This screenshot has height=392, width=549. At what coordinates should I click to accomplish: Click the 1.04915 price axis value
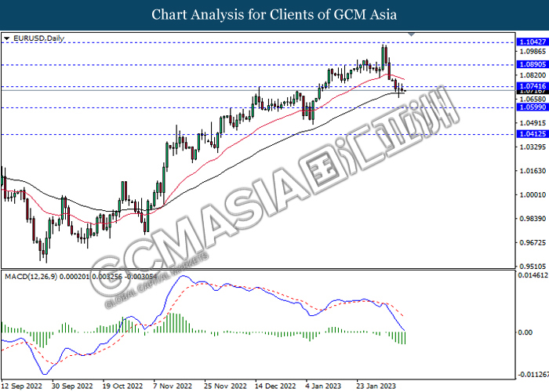[533, 123]
